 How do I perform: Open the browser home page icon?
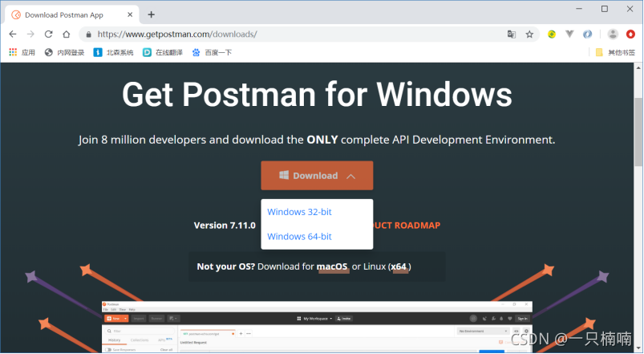[66, 35]
